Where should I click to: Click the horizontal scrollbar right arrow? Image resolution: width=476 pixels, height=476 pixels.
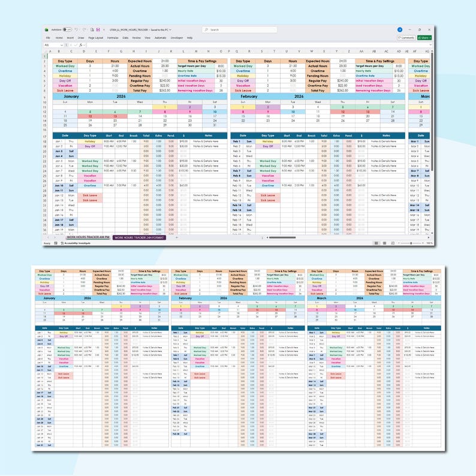[429, 237]
